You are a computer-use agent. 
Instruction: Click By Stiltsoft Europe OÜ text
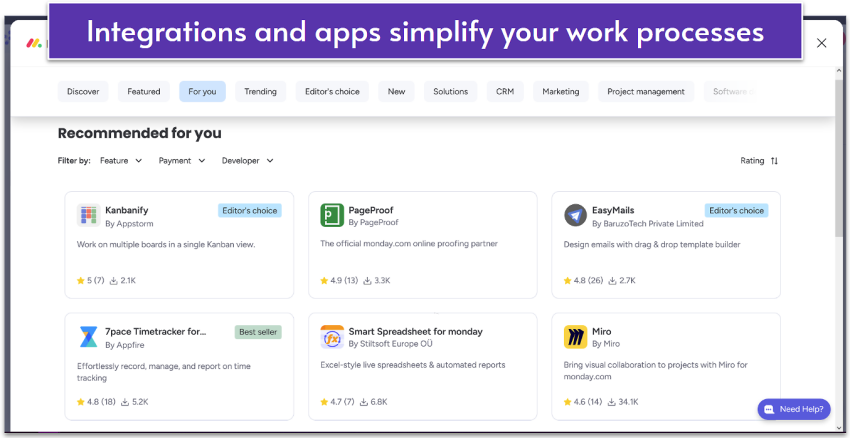point(390,345)
